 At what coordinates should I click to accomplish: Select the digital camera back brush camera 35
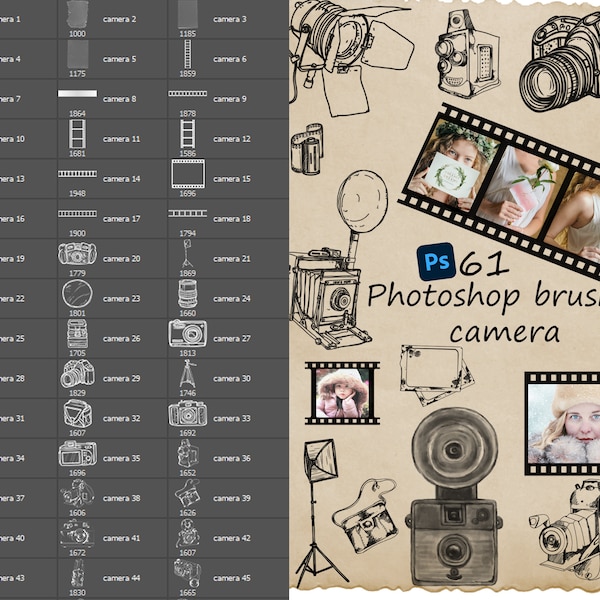coord(112,458)
